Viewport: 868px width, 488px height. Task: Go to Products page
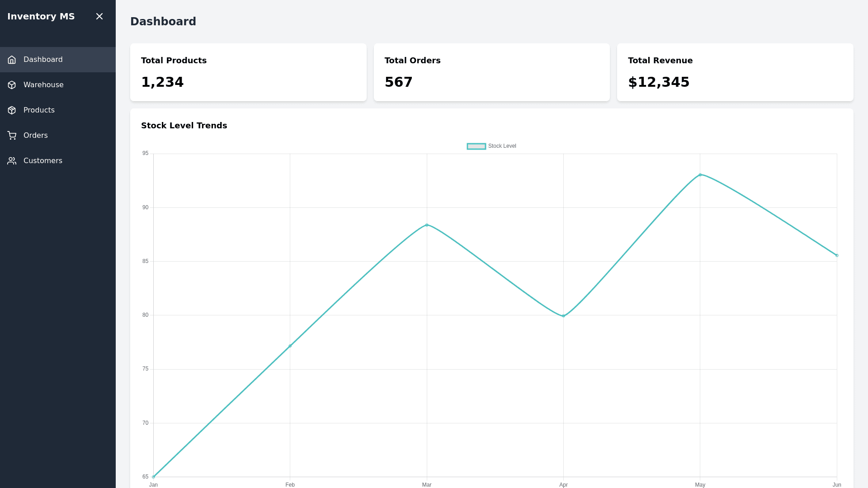click(x=39, y=110)
